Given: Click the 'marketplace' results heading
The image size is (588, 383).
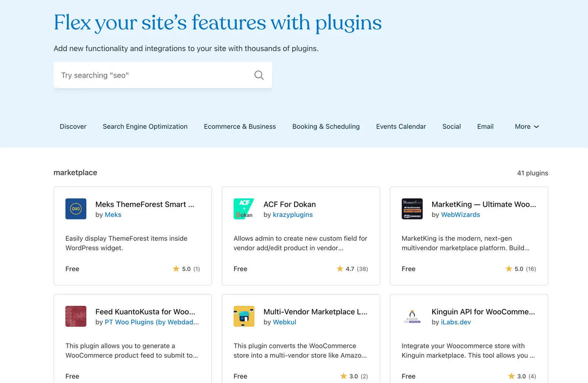Looking at the screenshot, I should point(75,173).
